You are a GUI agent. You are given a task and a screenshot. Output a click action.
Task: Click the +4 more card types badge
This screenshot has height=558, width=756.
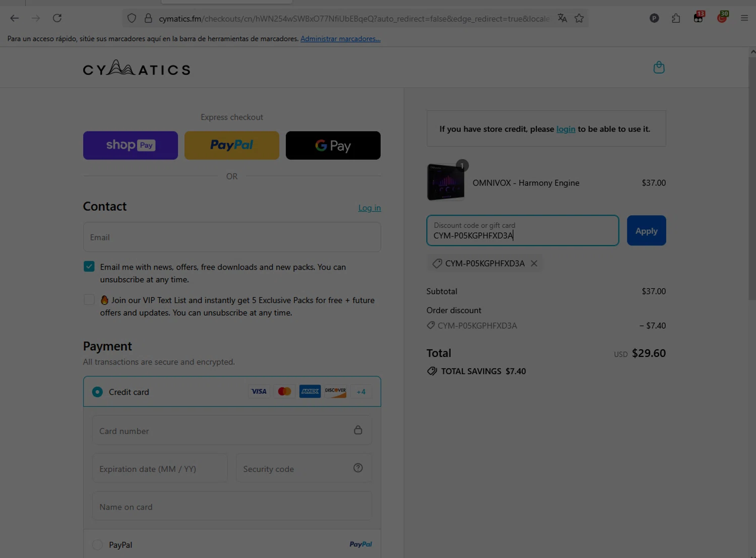(x=361, y=392)
